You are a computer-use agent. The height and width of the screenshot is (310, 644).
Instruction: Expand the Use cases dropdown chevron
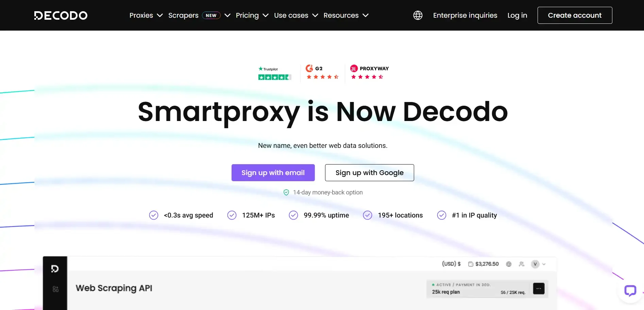(x=315, y=15)
